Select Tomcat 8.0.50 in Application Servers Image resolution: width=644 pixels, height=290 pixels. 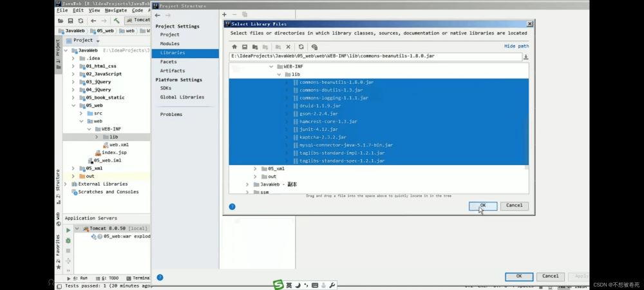point(108,228)
